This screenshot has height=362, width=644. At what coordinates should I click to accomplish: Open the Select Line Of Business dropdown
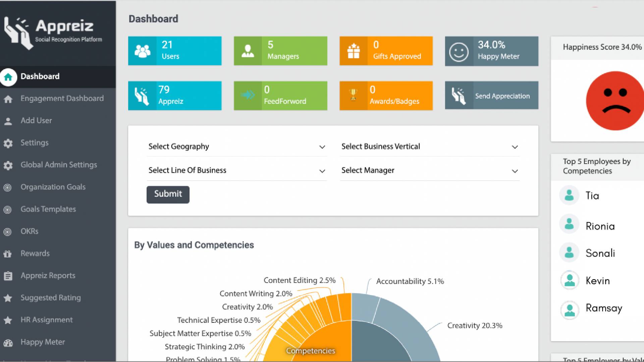pos(237,171)
